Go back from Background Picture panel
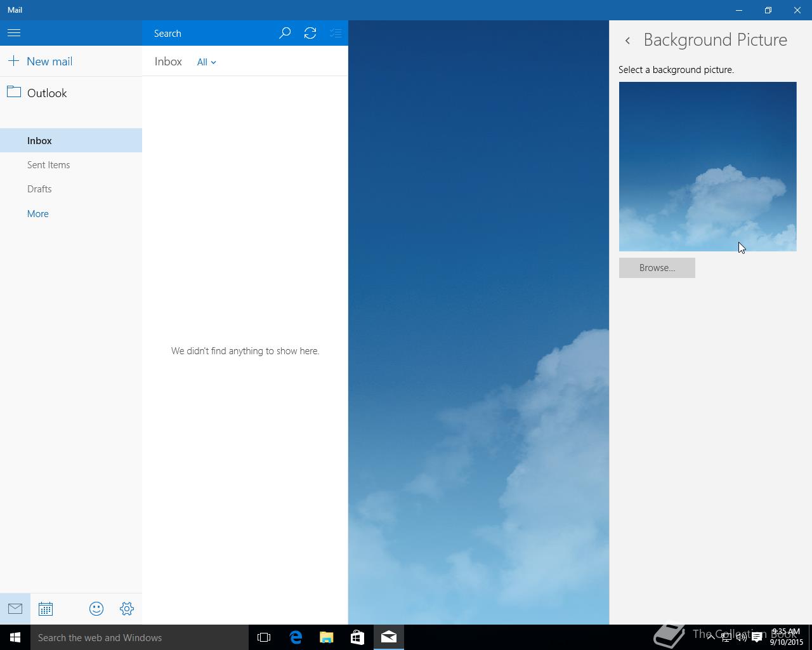812x650 pixels. coord(627,41)
